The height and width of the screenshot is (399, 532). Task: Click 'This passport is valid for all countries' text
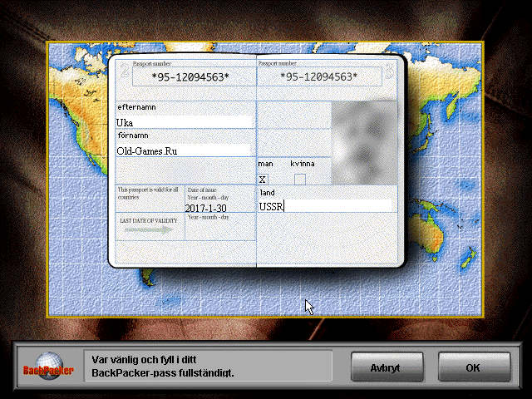coord(148,194)
